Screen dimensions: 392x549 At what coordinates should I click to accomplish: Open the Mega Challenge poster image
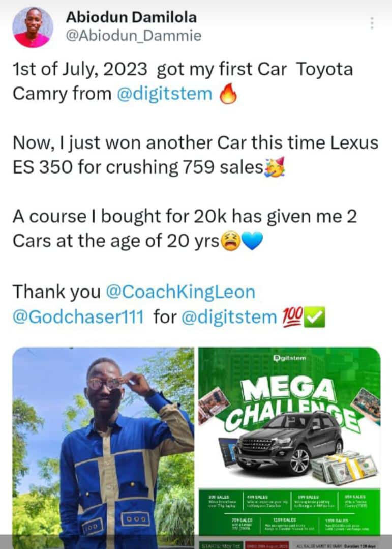pos(289,448)
